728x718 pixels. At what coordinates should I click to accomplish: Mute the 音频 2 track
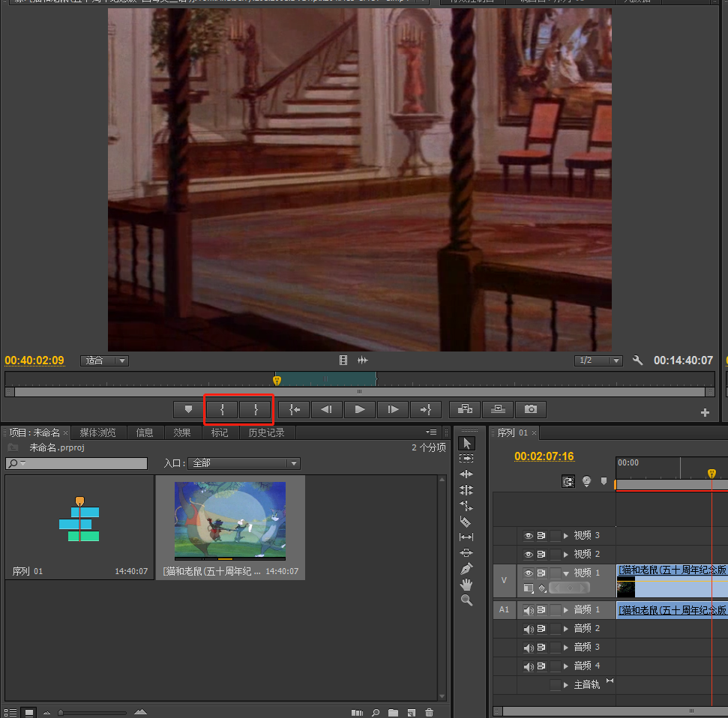point(529,629)
